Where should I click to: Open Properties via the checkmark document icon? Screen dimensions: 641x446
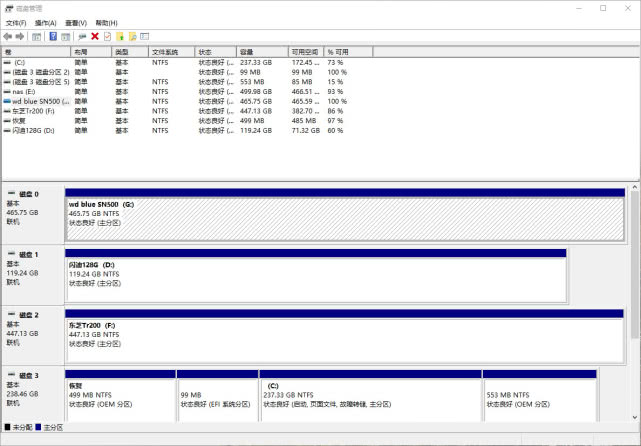[107, 36]
